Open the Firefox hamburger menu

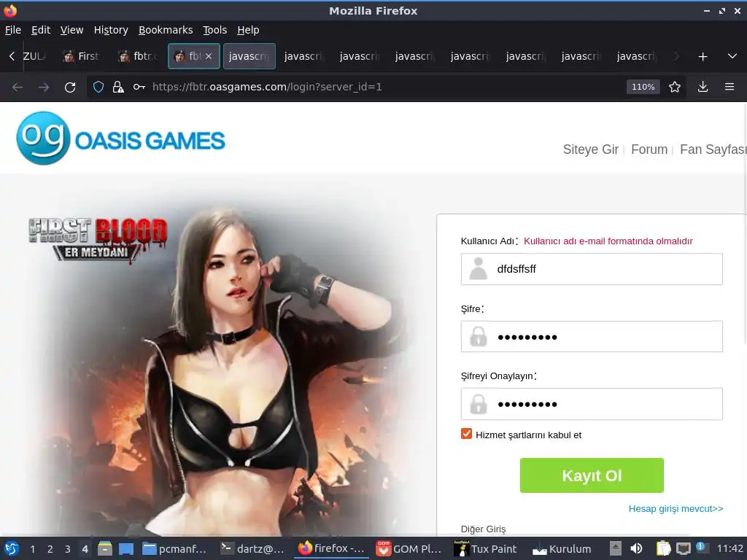tap(729, 87)
